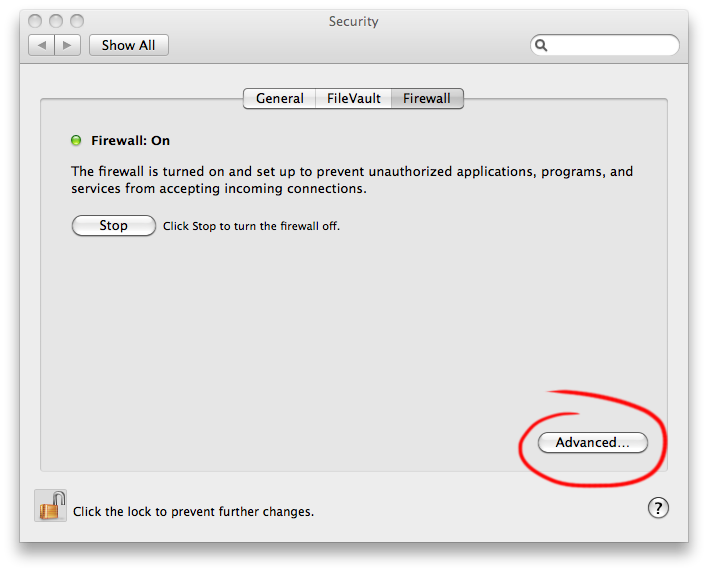This screenshot has height=572, width=708.
Task: Switch to the General tab
Action: (280, 98)
